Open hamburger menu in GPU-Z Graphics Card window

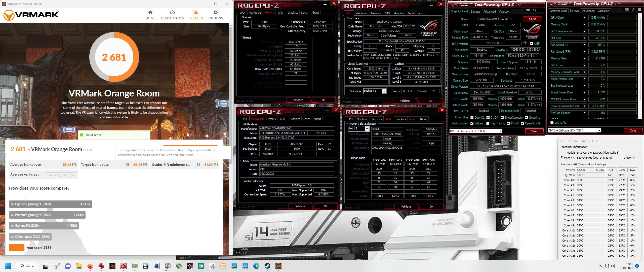click(x=541, y=10)
